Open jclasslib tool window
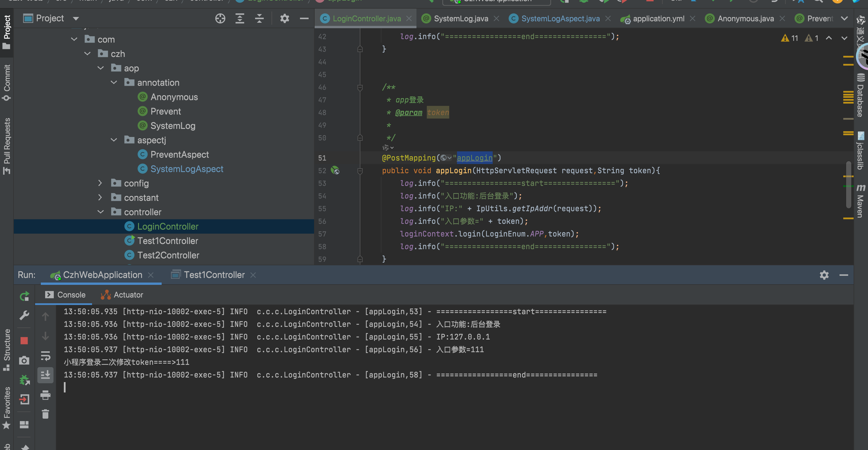The height and width of the screenshot is (450, 868). pos(861,151)
